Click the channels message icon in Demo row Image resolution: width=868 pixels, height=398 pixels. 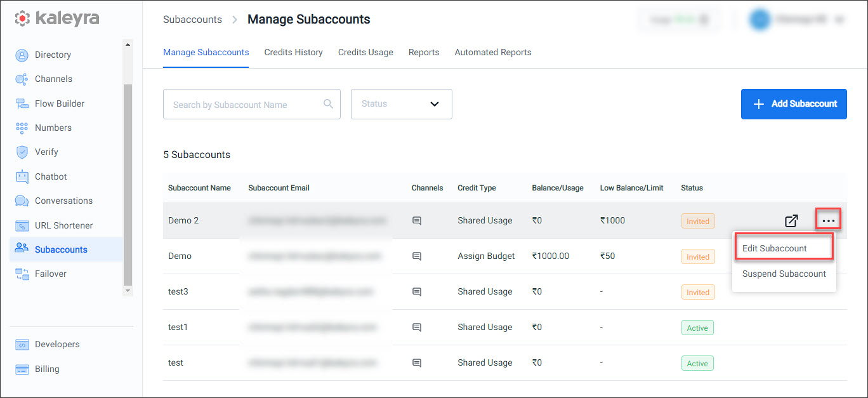[x=417, y=256]
